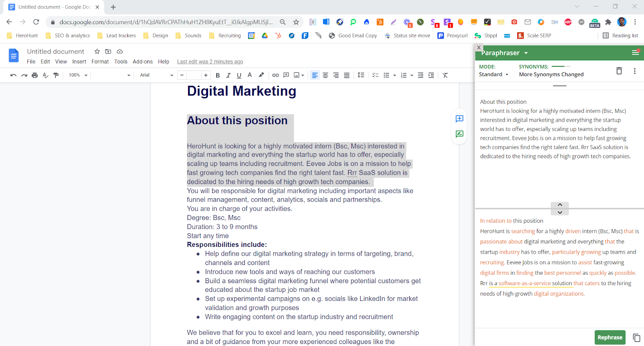This screenshot has height=346, width=644.
Task: Open the Add-ons menu
Action: (142, 62)
